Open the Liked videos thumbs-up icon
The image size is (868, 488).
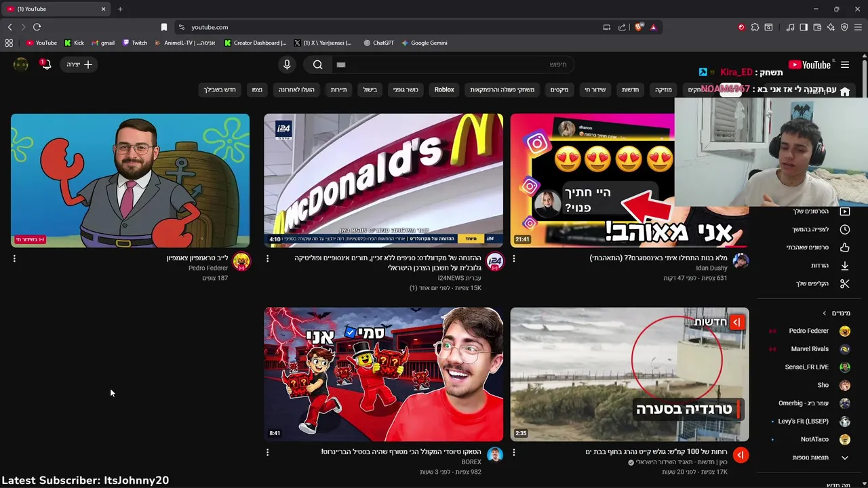coord(845,247)
